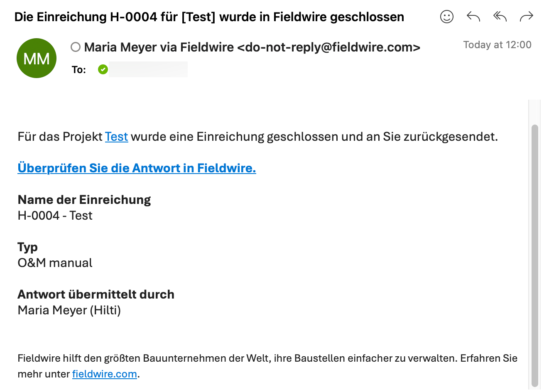The image size is (549, 392).
Task: Click the Reply arrow icon
Action: [473, 17]
